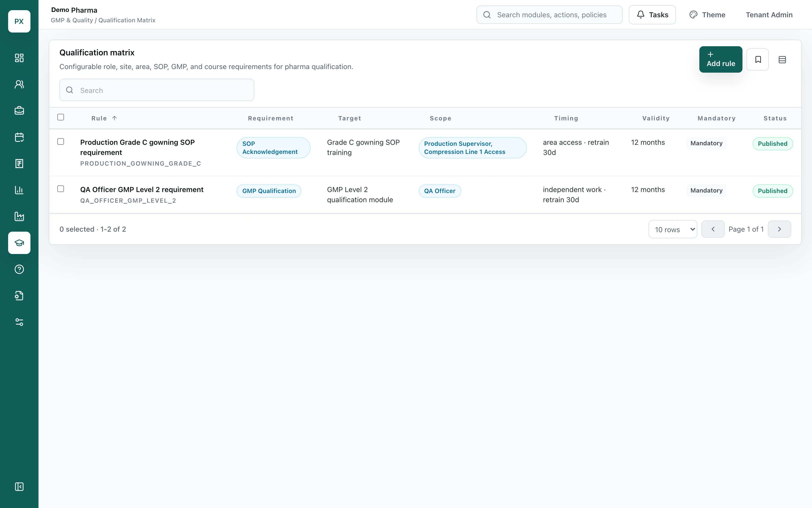Click the bookmark saved views icon
This screenshot has width=812, height=508.
[x=758, y=59]
